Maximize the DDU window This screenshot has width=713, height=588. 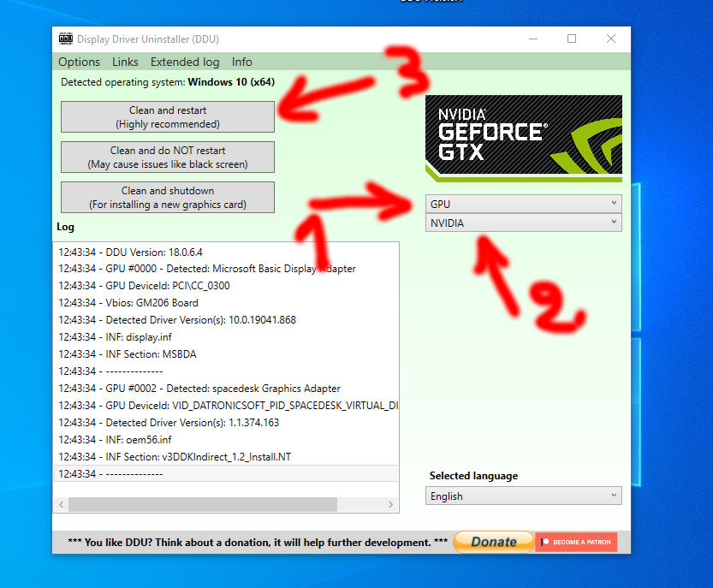click(x=572, y=39)
